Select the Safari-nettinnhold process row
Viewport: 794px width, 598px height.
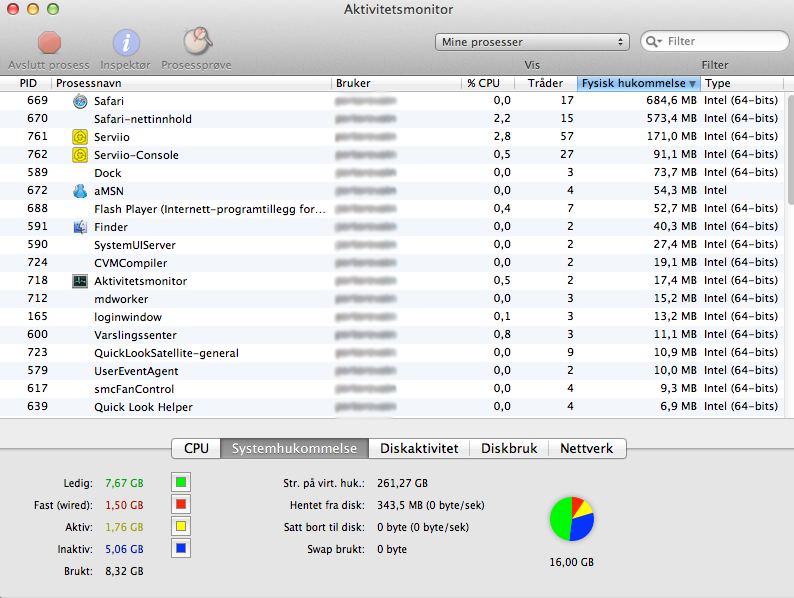tap(392, 119)
